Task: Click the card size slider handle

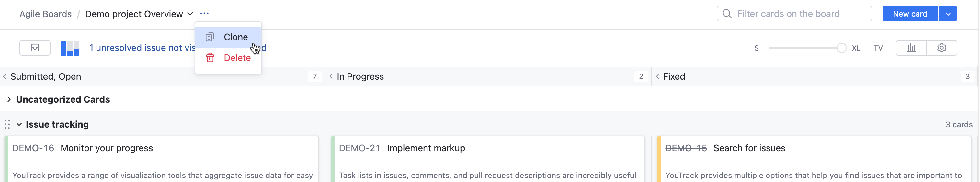Action: [841, 48]
